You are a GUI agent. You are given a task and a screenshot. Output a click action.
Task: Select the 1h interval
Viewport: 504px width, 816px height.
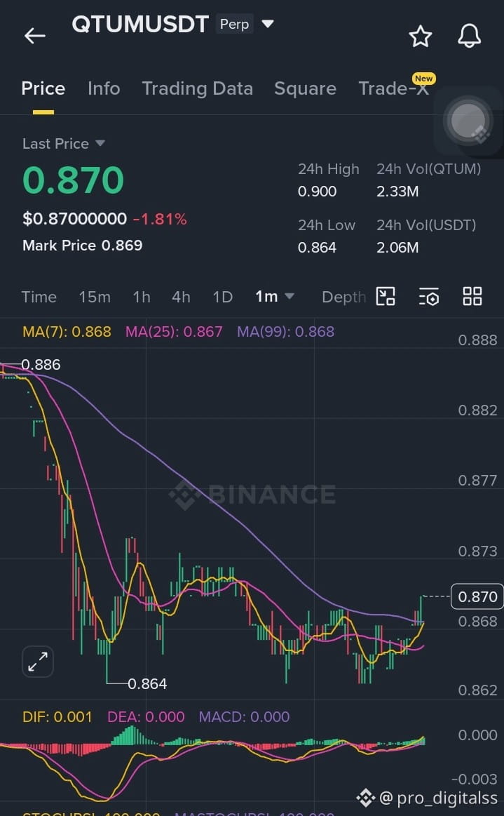click(x=142, y=297)
